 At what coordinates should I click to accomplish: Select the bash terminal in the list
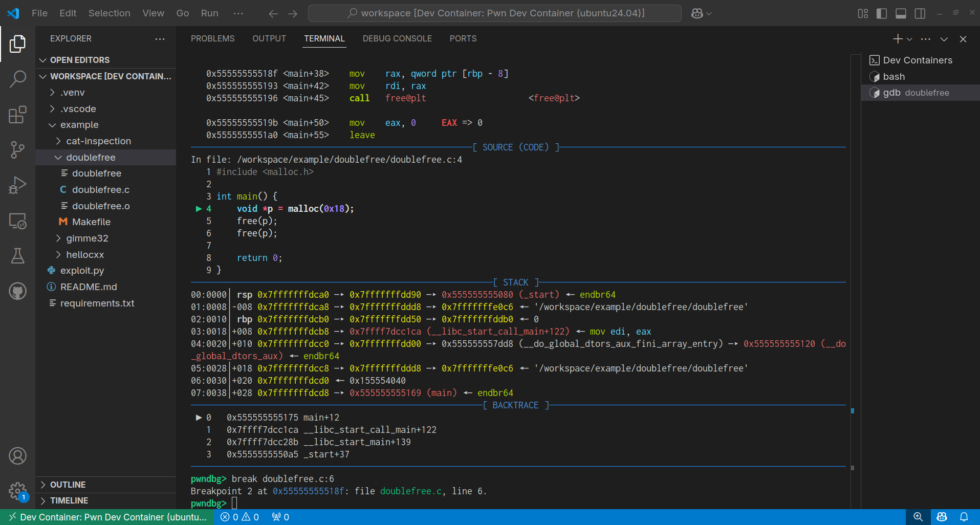click(894, 77)
